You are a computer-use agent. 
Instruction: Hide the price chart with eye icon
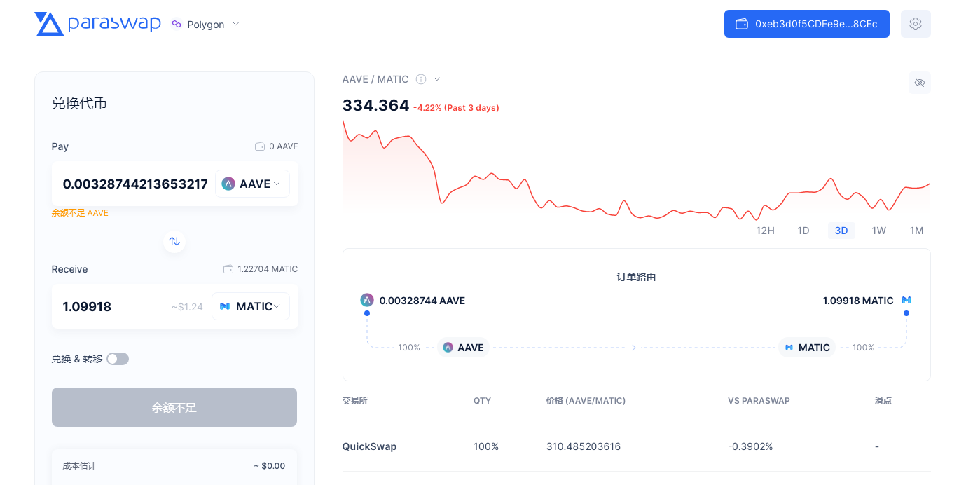920,83
